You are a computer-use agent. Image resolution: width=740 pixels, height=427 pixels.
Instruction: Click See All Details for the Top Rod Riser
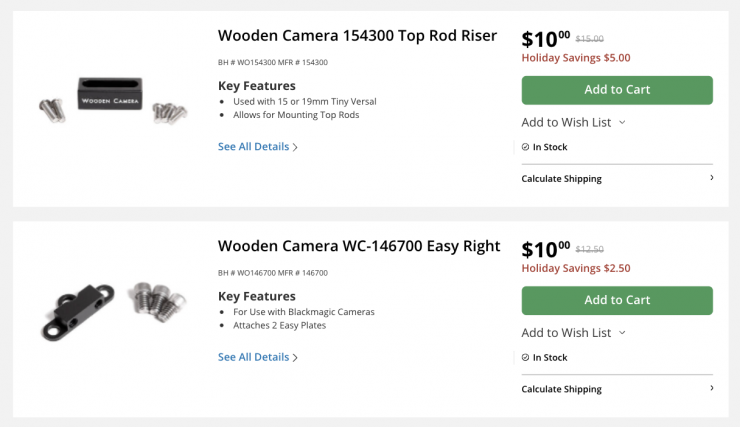253,147
